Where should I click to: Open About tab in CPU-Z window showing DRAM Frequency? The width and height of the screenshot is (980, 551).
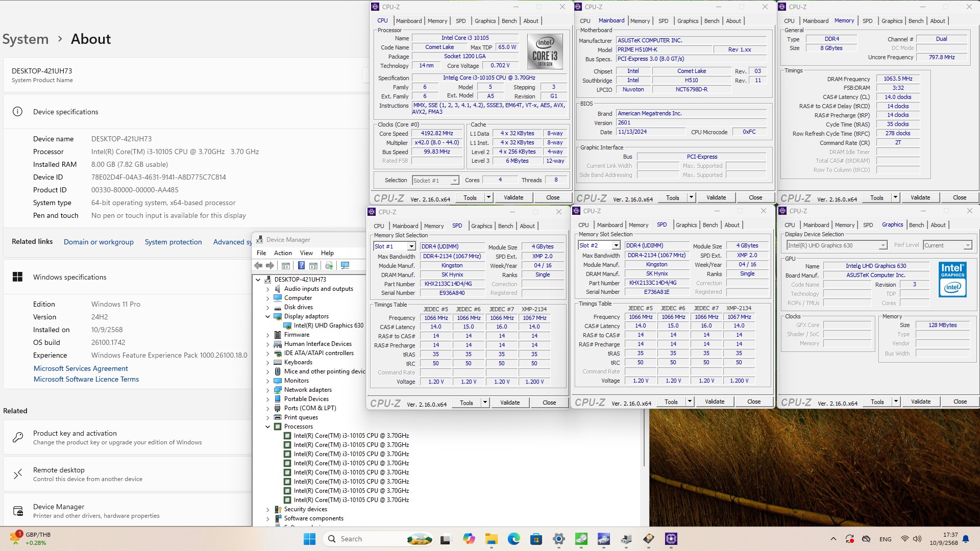pos(938,21)
